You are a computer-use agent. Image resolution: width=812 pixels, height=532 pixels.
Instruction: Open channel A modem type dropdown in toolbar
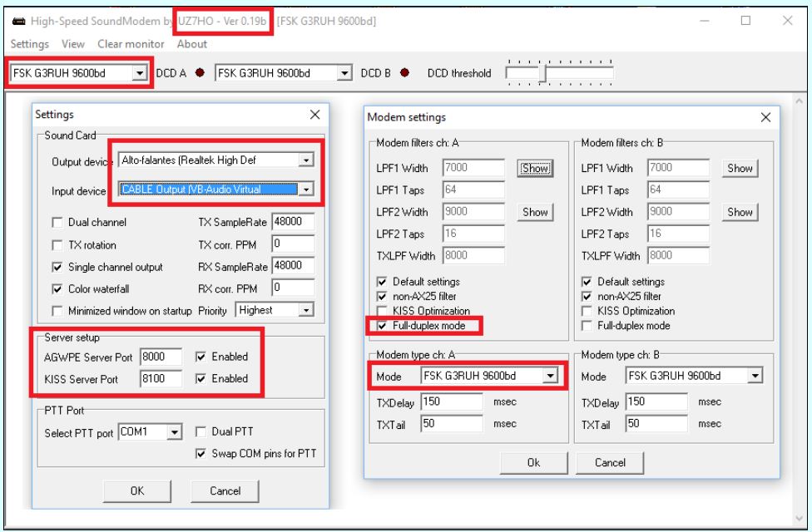(139, 73)
